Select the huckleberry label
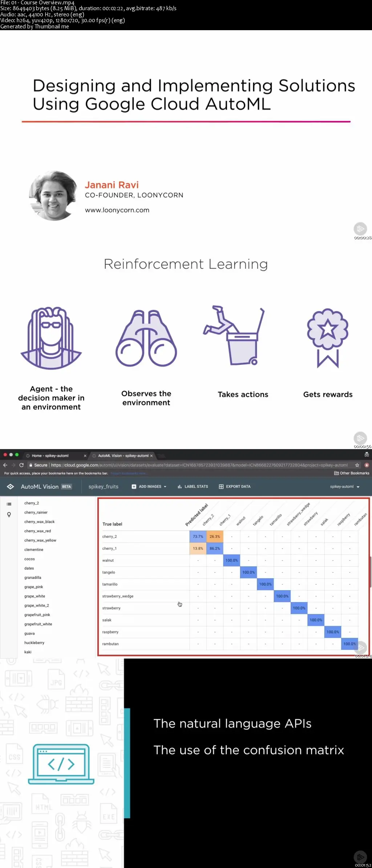 pyautogui.click(x=34, y=643)
